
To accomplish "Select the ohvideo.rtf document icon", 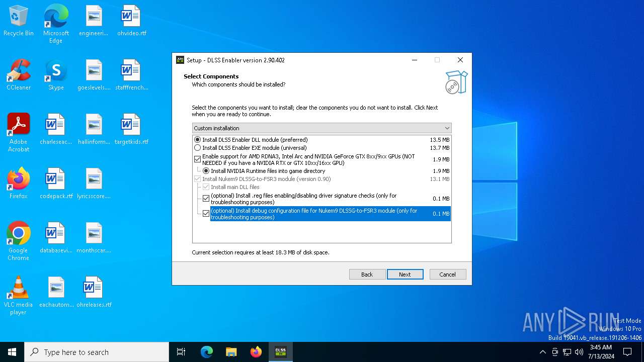I will pyautogui.click(x=131, y=21).
